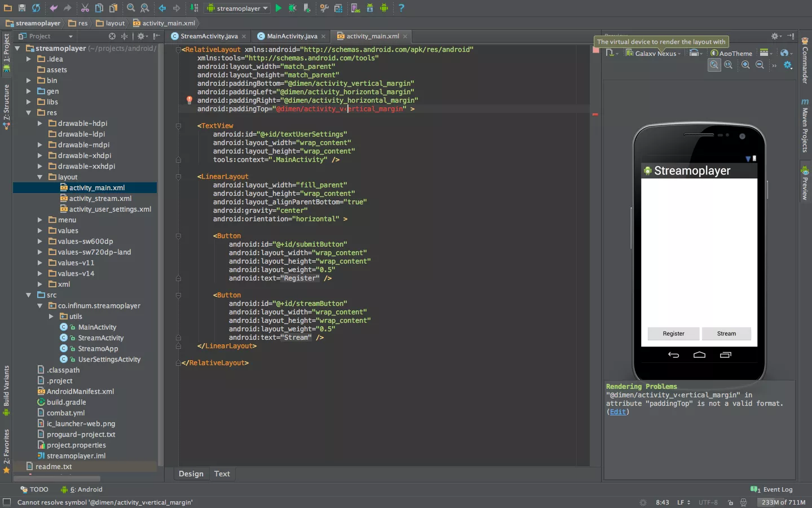Open the Event Log
Image resolution: width=812 pixels, height=508 pixels.
(x=772, y=489)
